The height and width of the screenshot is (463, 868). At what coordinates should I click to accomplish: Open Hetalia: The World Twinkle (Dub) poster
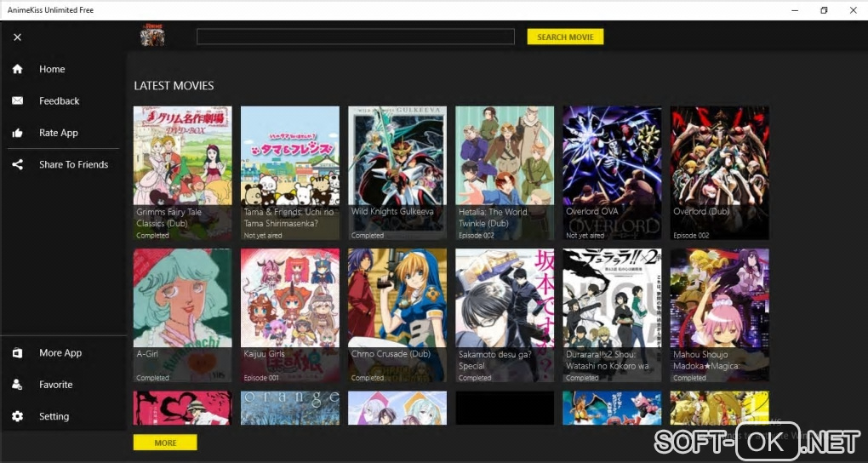[x=505, y=173]
